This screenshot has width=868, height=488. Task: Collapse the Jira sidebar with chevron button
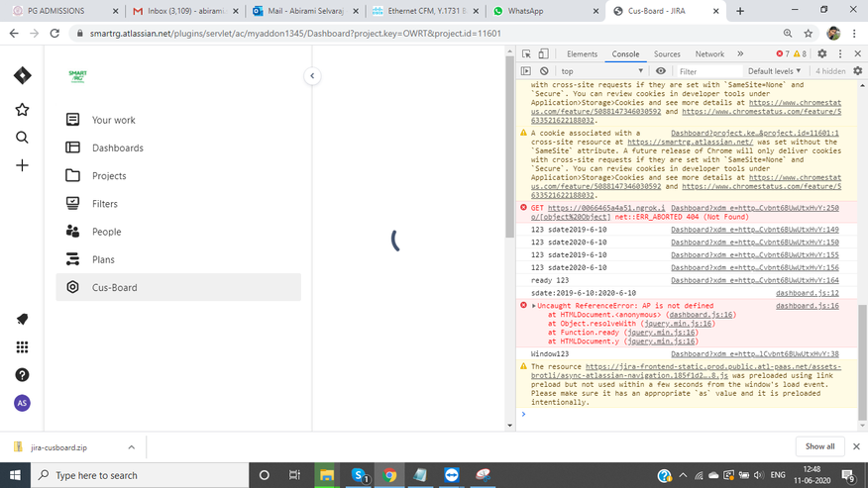pyautogui.click(x=312, y=76)
